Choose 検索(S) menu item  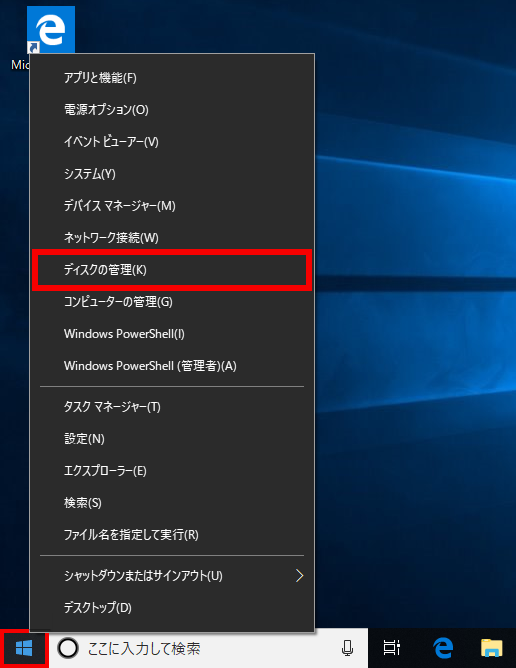pyautogui.click(x=172, y=503)
